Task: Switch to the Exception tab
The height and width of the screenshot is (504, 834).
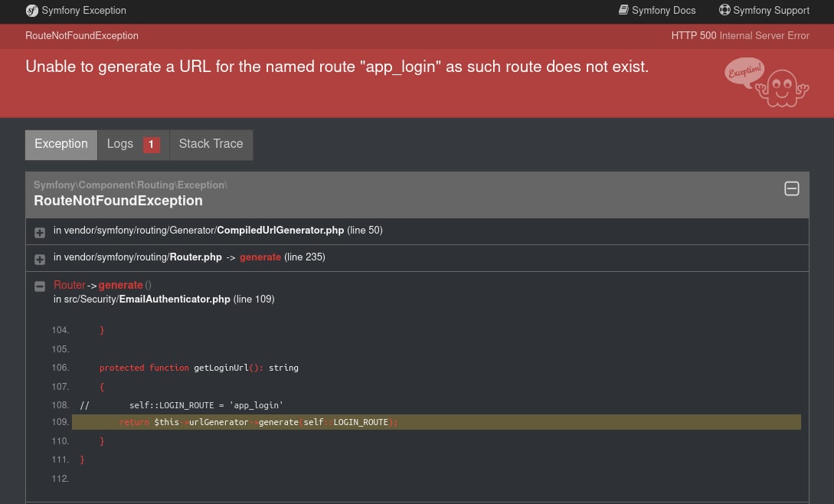Action: tap(61, 144)
